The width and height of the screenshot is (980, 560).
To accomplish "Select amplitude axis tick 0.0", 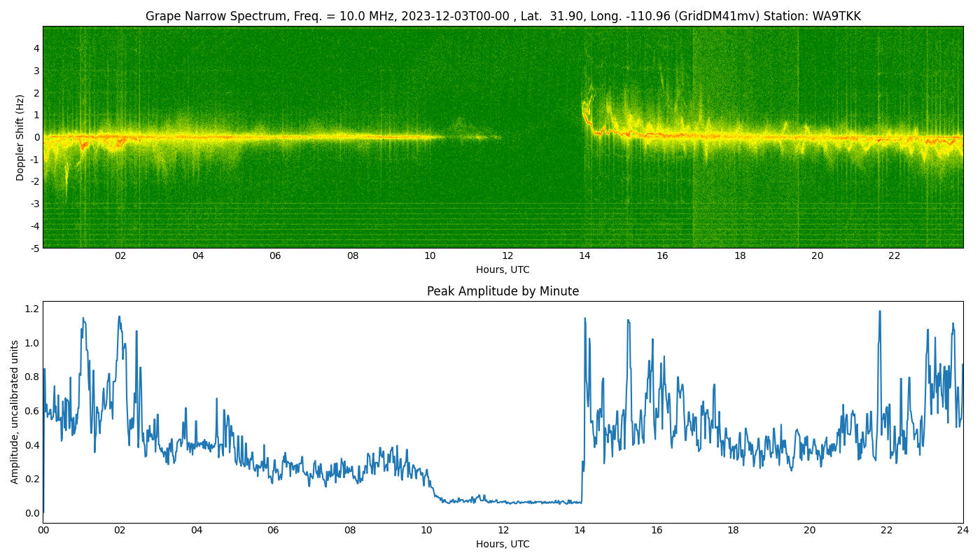I will (32, 513).
